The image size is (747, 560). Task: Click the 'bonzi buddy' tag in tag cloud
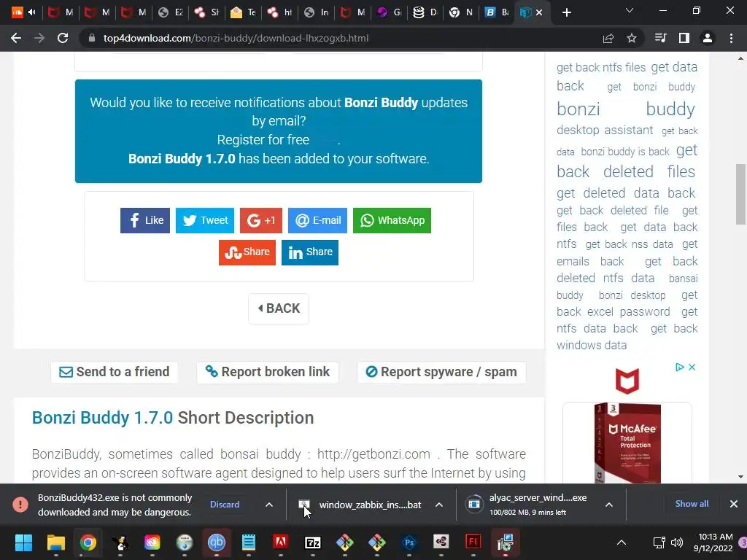[x=625, y=109]
